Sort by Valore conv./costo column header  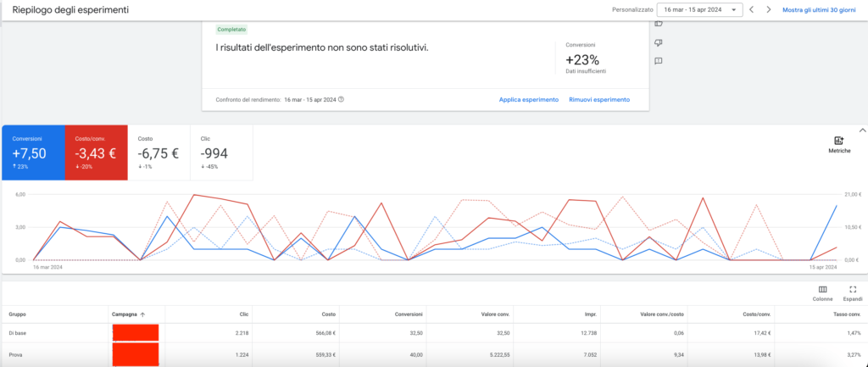663,314
